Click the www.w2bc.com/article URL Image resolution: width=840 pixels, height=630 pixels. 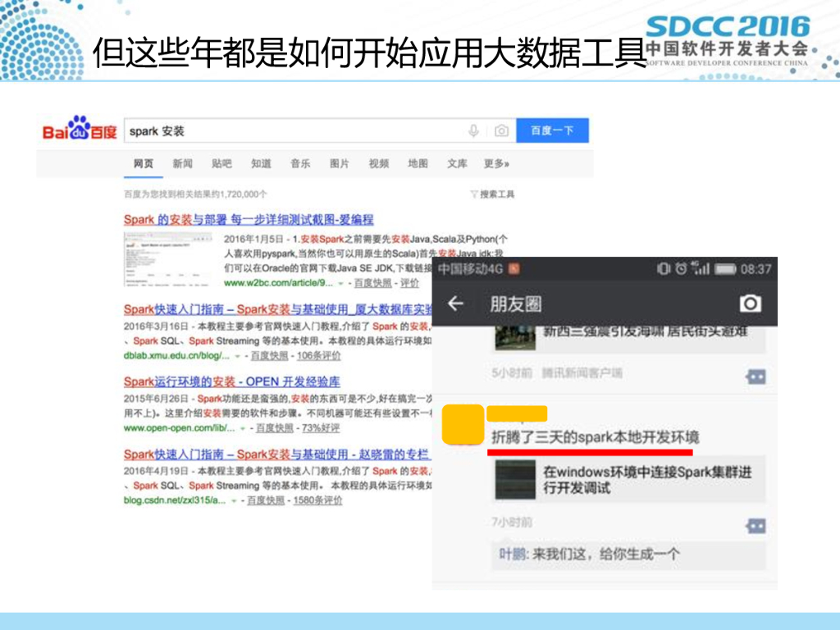point(279,283)
